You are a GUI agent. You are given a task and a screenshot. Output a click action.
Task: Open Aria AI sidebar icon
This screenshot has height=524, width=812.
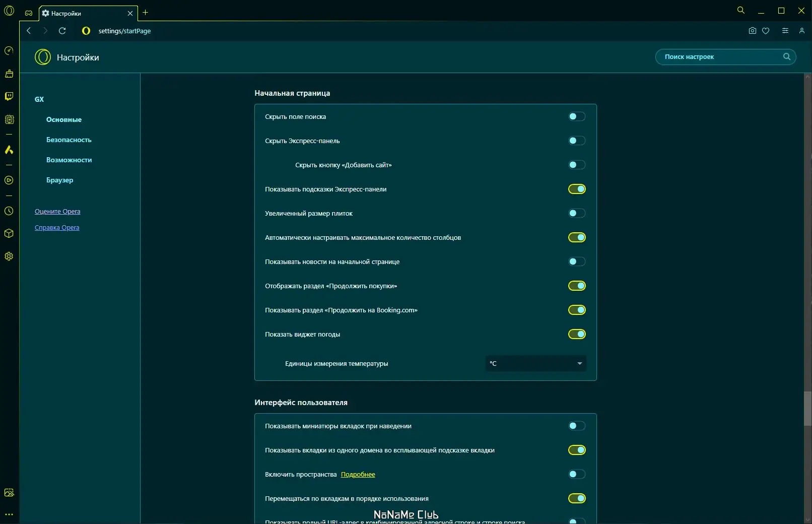point(9,150)
